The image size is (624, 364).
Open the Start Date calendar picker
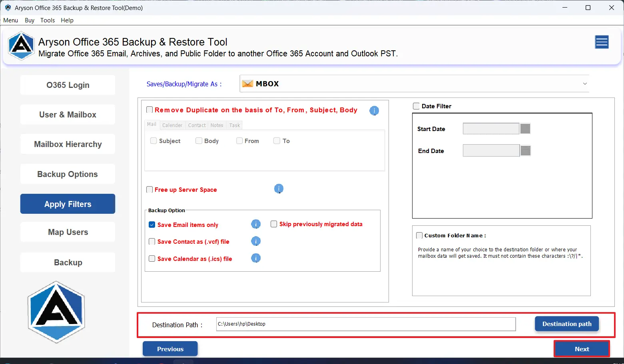[x=525, y=128]
